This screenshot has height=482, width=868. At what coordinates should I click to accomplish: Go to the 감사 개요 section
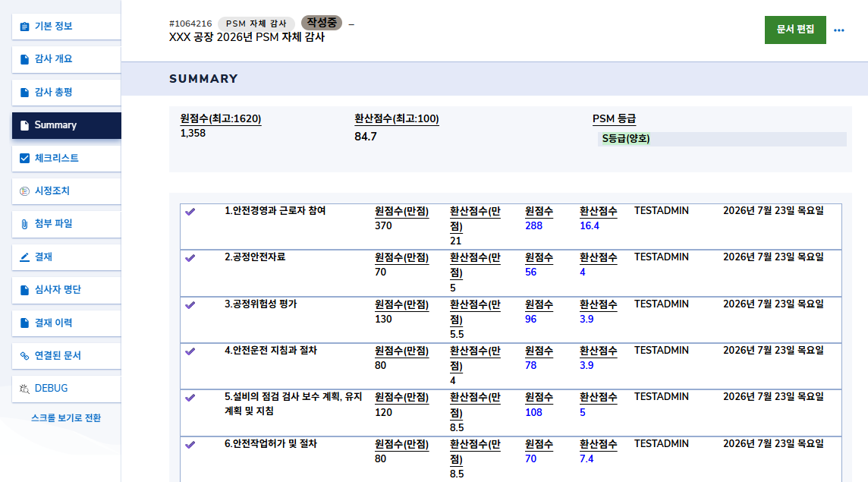coord(67,59)
